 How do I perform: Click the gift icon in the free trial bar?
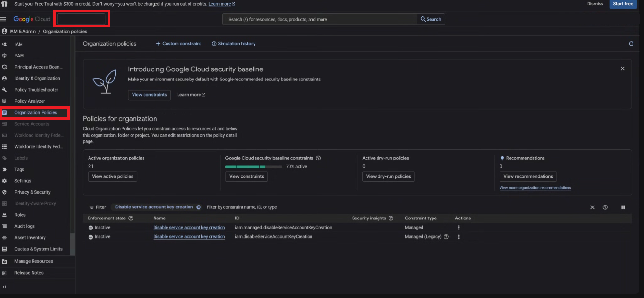[4, 3]
